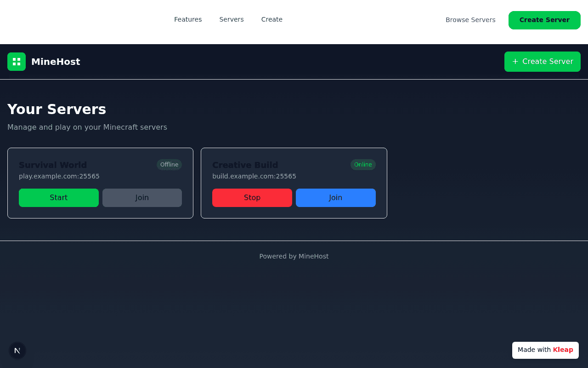Click the plus Create Server button
The height and width of the screenshot is (368, 588).
543,62
